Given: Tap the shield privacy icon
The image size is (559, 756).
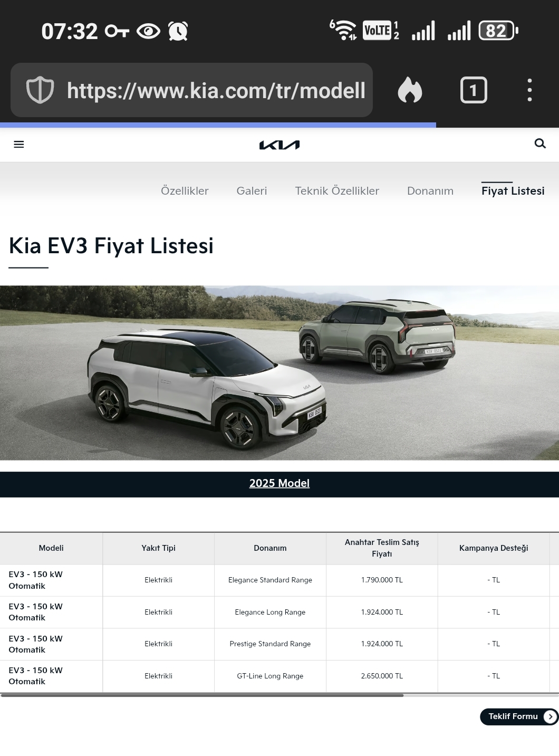Looking at the screenshot, I should coord(40,90).
